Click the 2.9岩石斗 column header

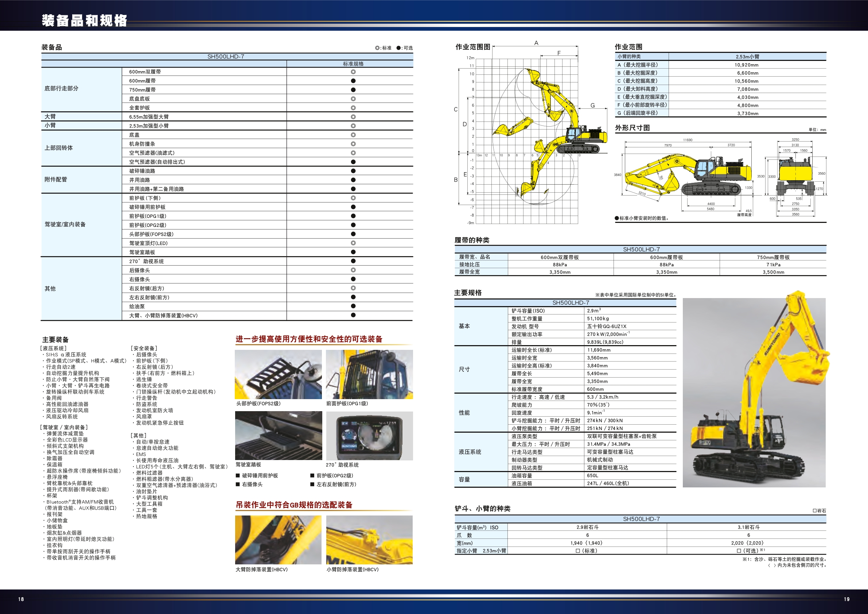(588, 528)
